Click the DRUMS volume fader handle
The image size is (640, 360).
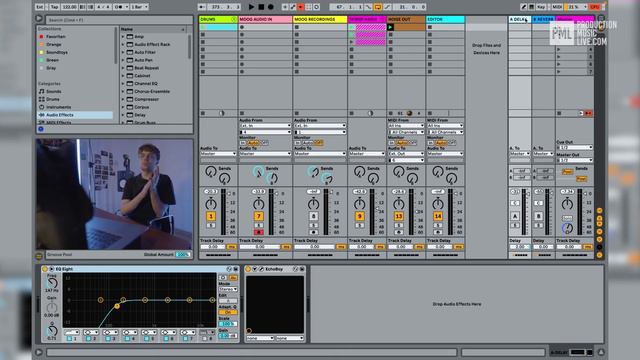pos(229,193)
